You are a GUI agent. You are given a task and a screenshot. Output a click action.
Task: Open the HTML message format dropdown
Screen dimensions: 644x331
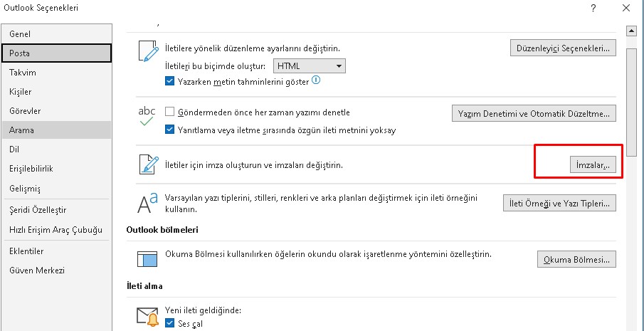point(310,66)
